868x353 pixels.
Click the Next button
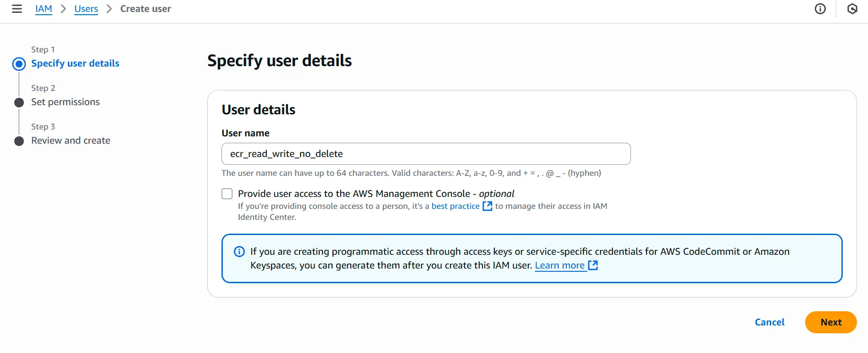click(831, 322)
